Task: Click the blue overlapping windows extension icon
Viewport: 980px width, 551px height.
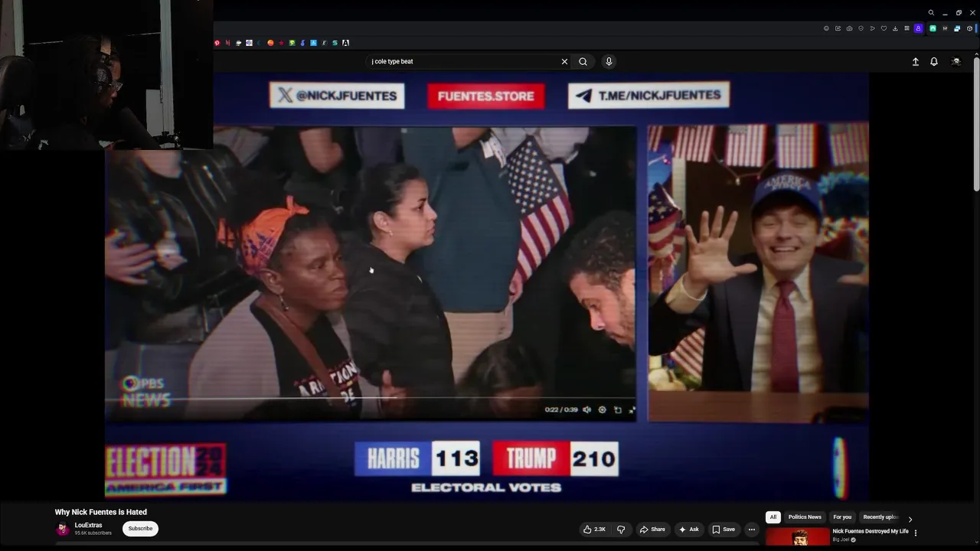Action: (957, 28)
